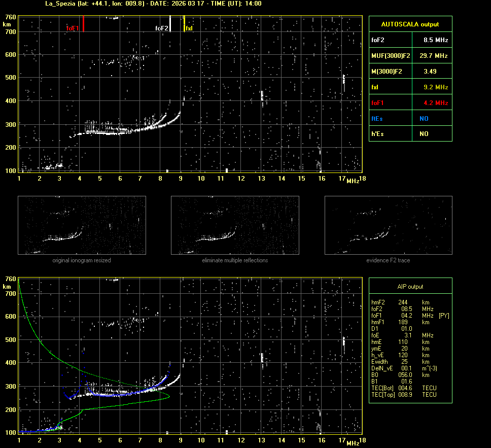This screenshot has width=491, height=448.
Task: Click the AIP output panel title
Action: pyautogui.click(x=410, y=287)
